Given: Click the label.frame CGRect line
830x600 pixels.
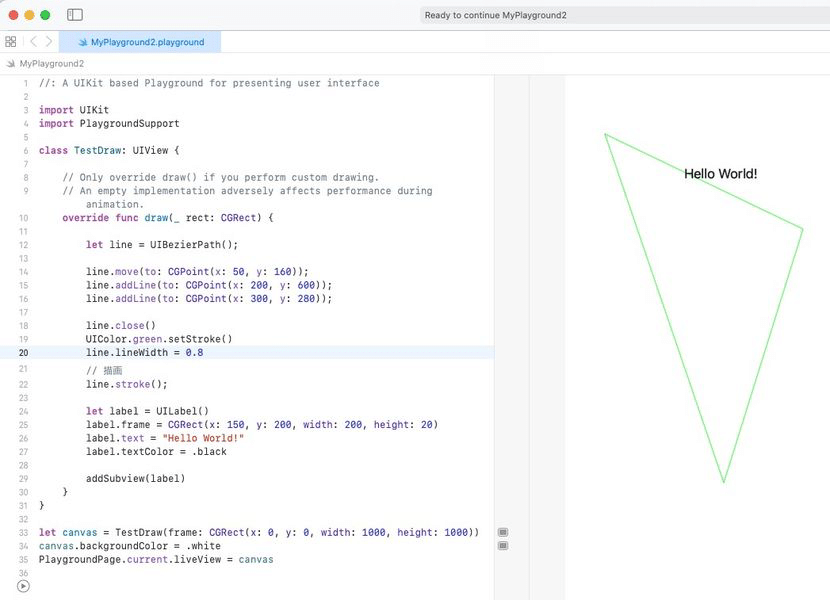Looking at the screenshot, I should [262, 425].
